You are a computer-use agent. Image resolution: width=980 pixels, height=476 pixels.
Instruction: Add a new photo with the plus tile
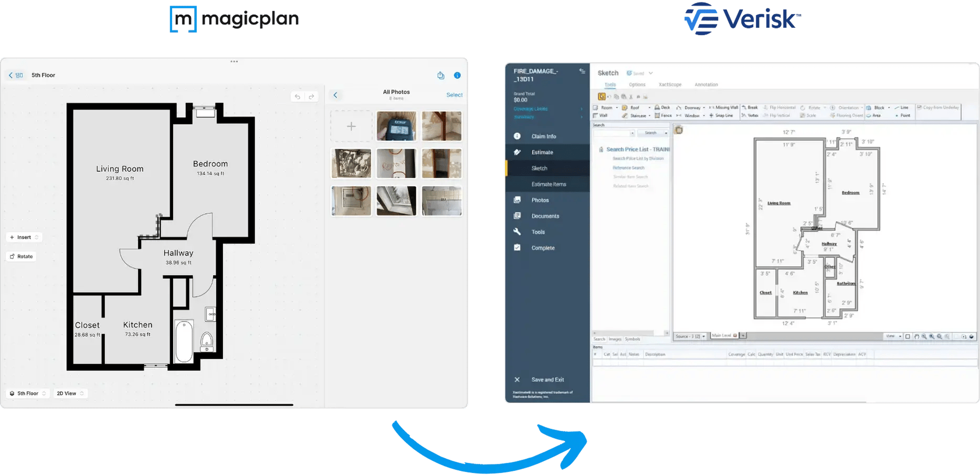pos(351,126)
